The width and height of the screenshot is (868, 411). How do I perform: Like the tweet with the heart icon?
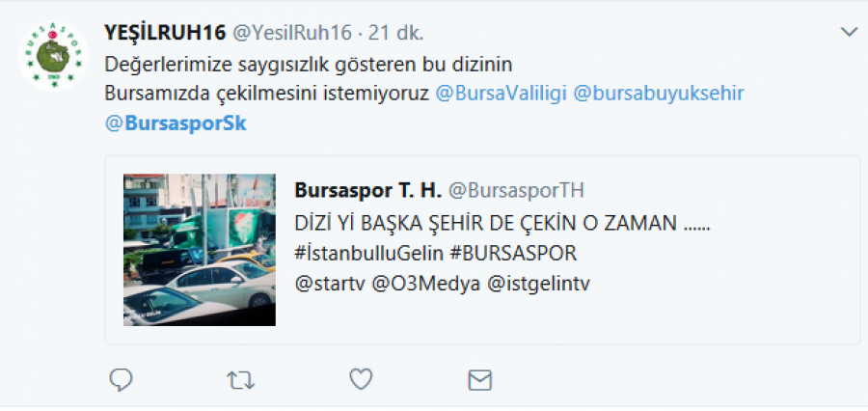[x=361, y=379]
